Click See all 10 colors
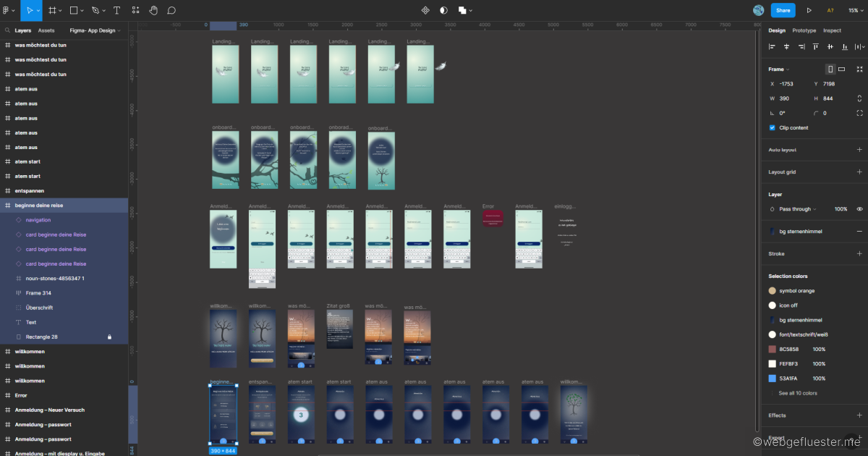Viewport: 868px width, 456px height. click(798, 393)
